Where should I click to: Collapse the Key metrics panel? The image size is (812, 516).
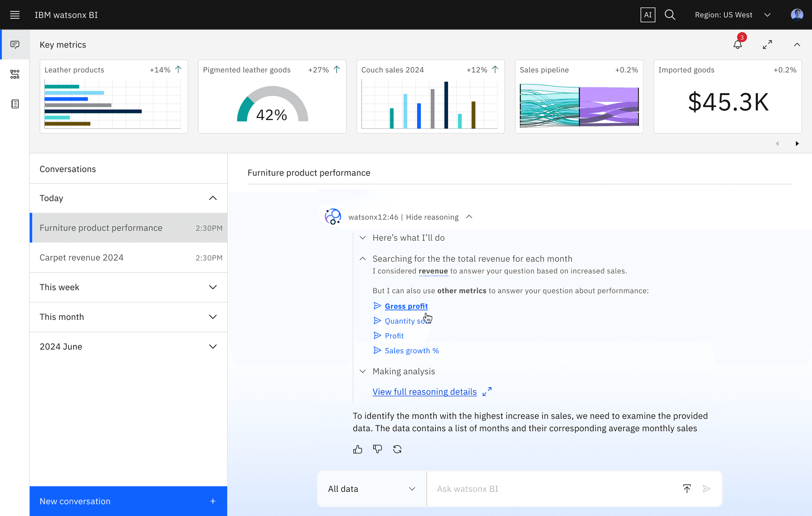point(797,44)
